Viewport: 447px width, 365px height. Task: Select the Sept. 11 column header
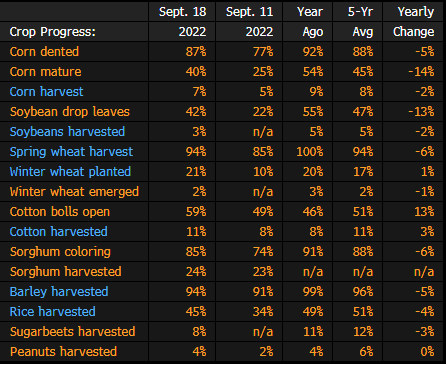coord(249,22)
